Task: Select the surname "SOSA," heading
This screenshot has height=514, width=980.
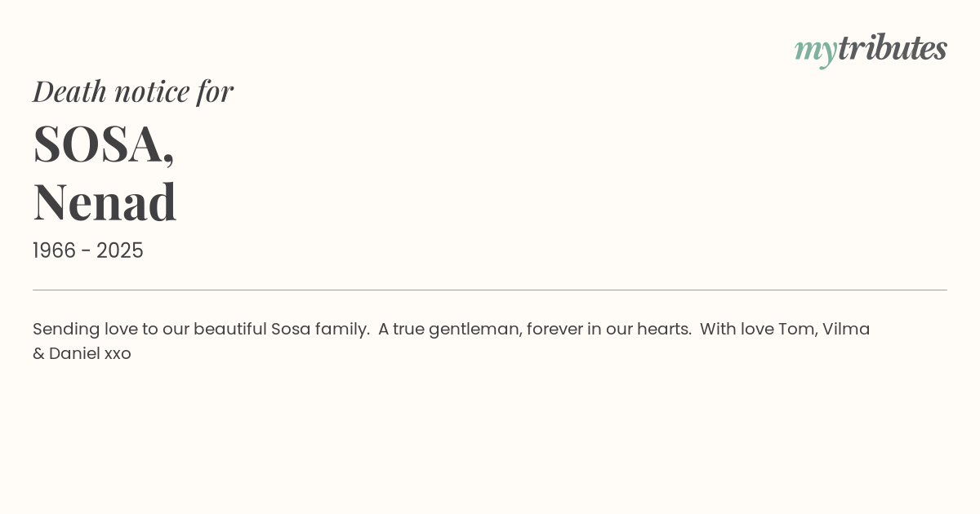Action: 104,144
